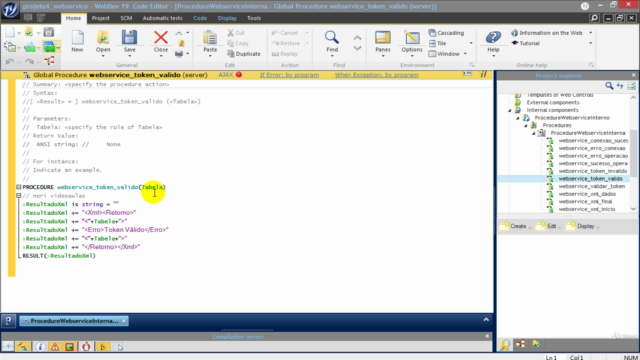Click the red Close icon in ribbon
The height and width of the screenshot is (360, 640).
click(161, 38)
